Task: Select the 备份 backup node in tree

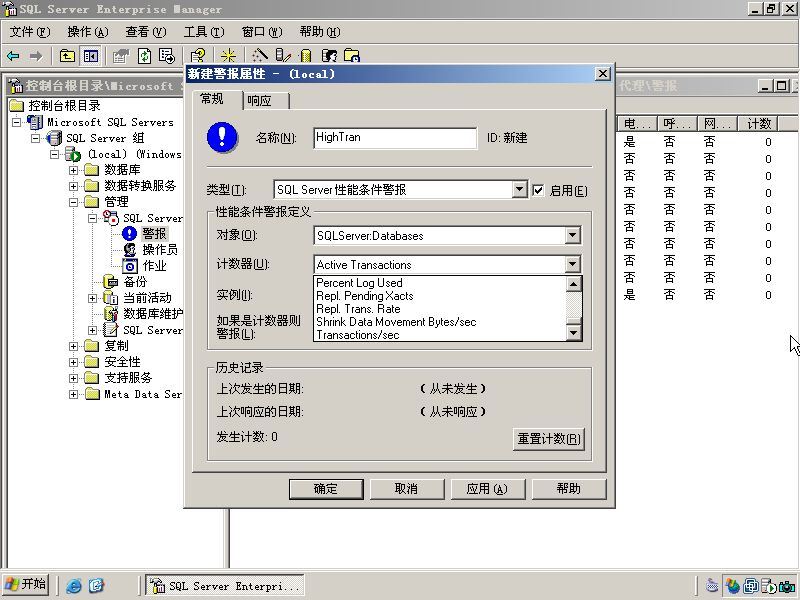Action: 135,282
